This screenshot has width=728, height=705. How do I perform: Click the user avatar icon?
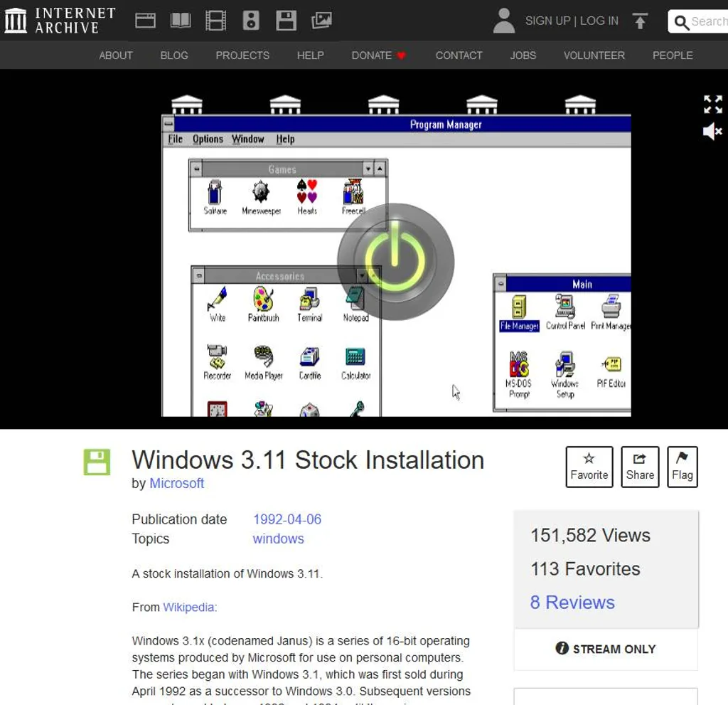[504, 21]
